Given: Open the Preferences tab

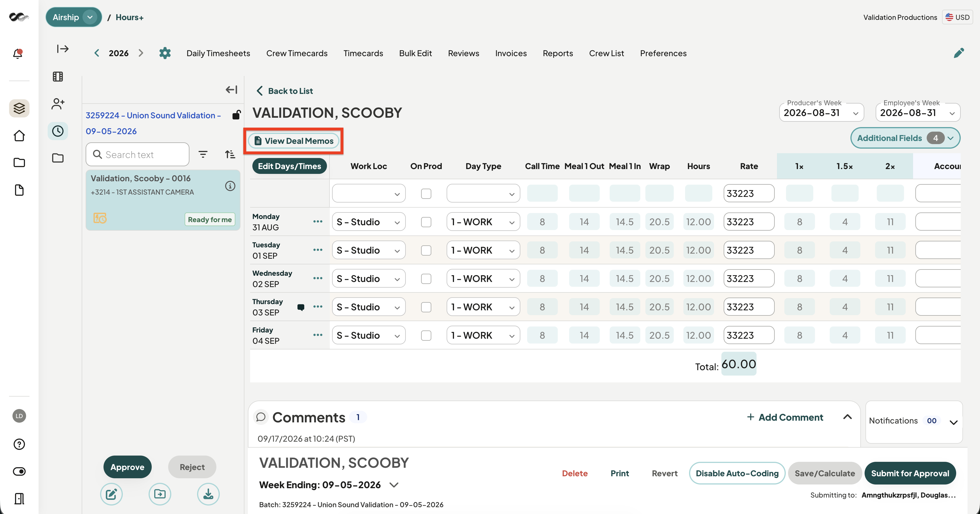Looking at the screenshot, I should coord(663,53).
